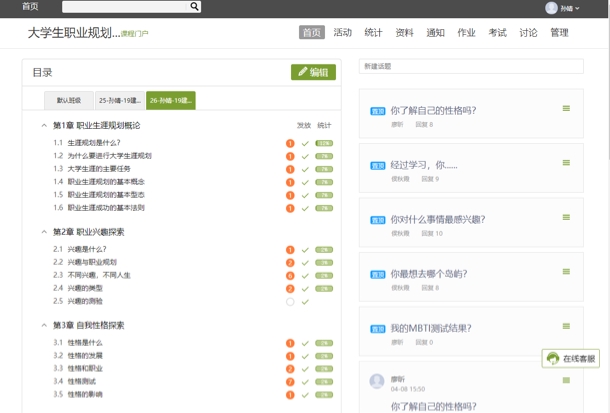
Task: Switch to the 默认班级 class tab
Action: [x=69, y=100]
